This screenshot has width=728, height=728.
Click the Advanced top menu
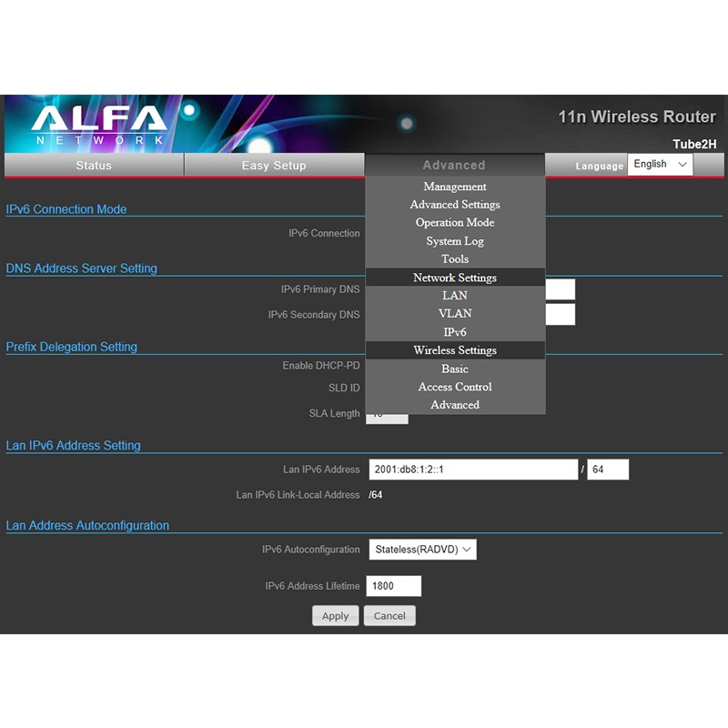(x=454, y=166)
